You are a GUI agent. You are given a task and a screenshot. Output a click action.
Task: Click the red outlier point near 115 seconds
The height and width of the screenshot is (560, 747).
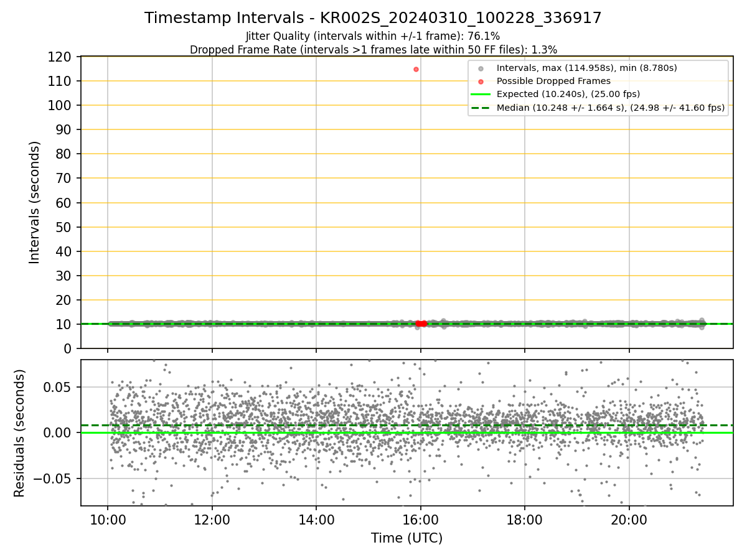[x=416, y=69]
